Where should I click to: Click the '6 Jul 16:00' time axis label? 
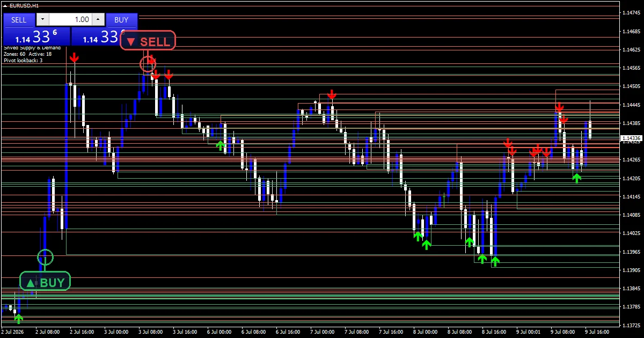coord(289,333)
